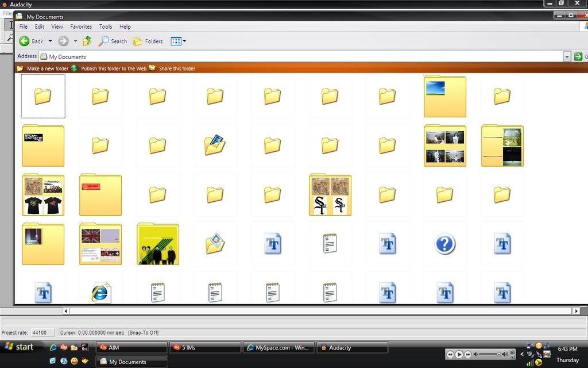The height and width of the screenshot is (368, 588).
Task: Switch to MySpace.com browser window
Action: click(x=278, y=348)
